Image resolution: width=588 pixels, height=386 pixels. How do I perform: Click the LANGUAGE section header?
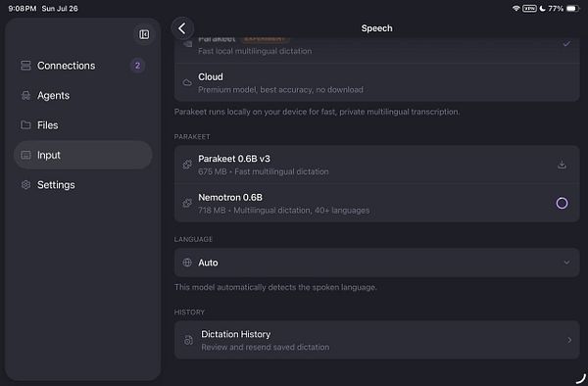click(x=193, y=239)
